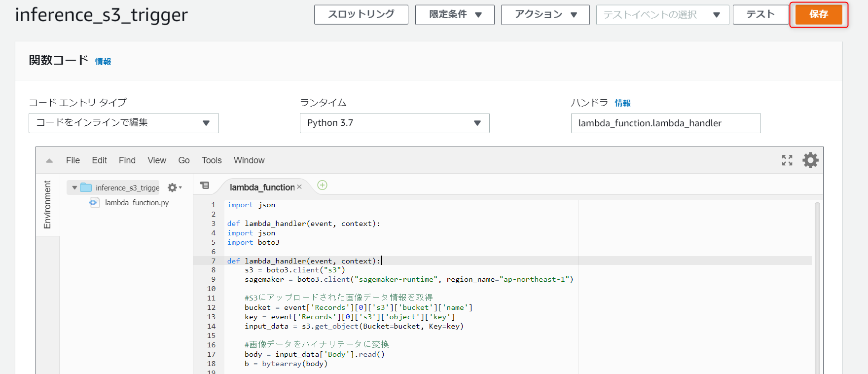
Task: Click the tab list icon beside lambda_function tab
Action: (205, 186)
